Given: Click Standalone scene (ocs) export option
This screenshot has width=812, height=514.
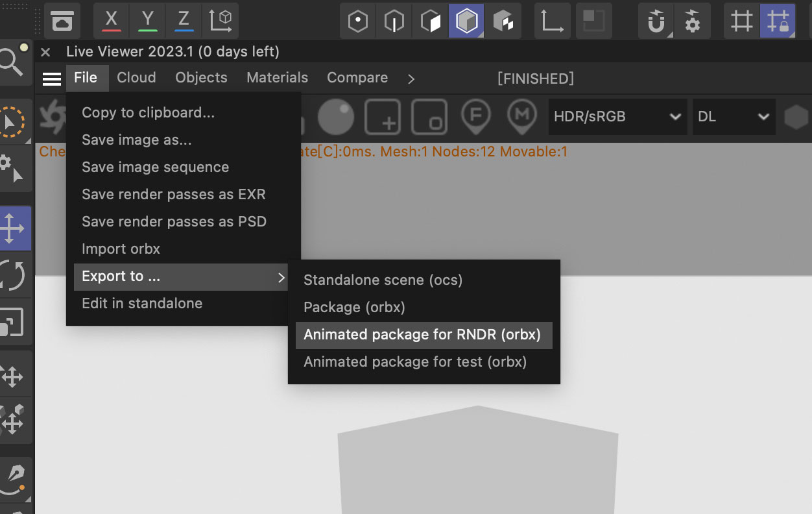Looking at the screenshot, I should [383, 280].
